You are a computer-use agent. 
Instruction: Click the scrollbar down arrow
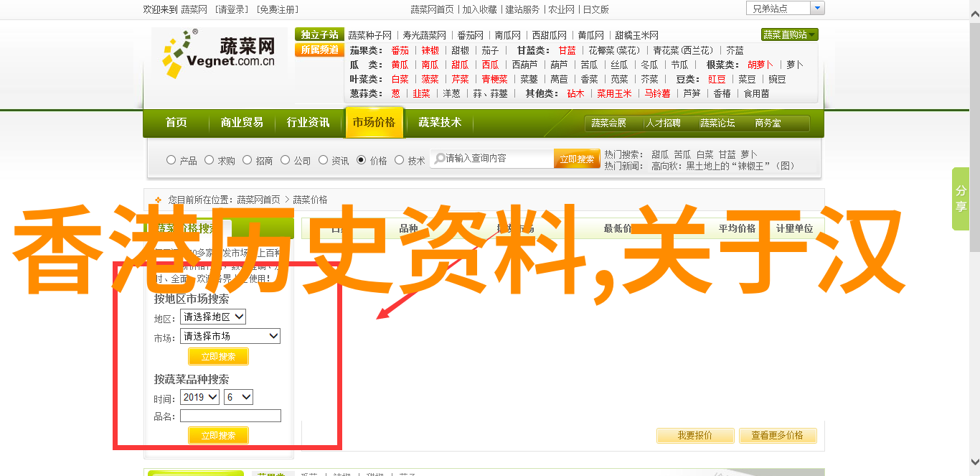pyautogui.click(x=974, y=463)
